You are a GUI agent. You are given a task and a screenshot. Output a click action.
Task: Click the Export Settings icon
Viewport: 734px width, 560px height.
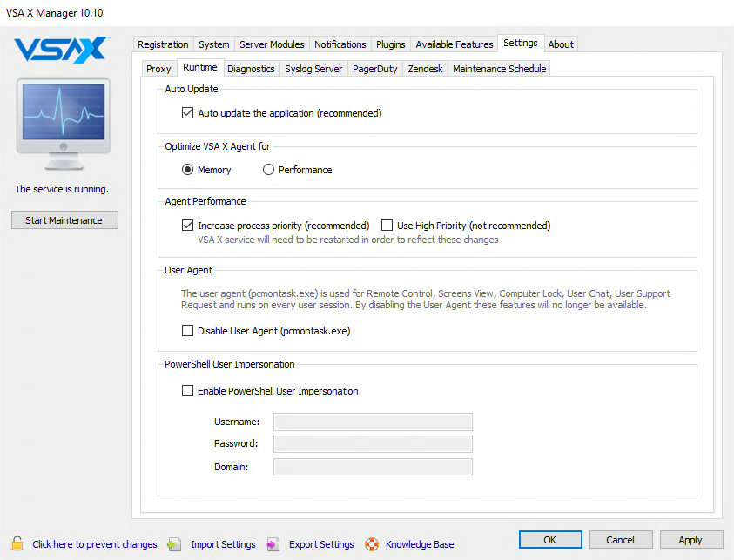coord(273,544)
